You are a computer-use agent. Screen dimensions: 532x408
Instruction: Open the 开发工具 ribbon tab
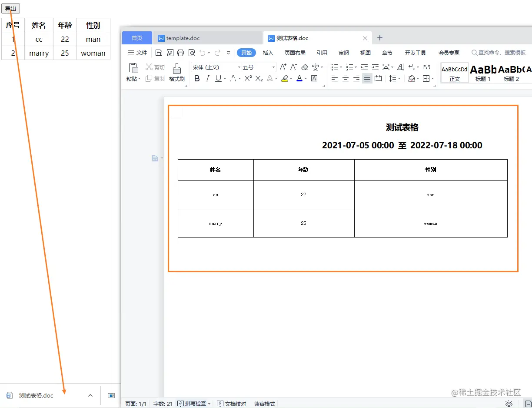click(x=416, y=53)
